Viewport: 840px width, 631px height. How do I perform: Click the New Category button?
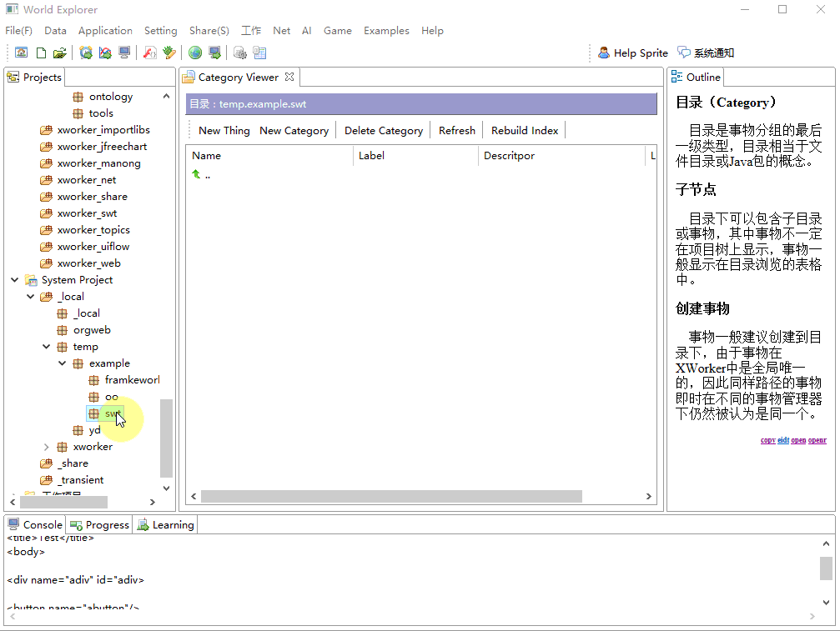click(294, 130)
